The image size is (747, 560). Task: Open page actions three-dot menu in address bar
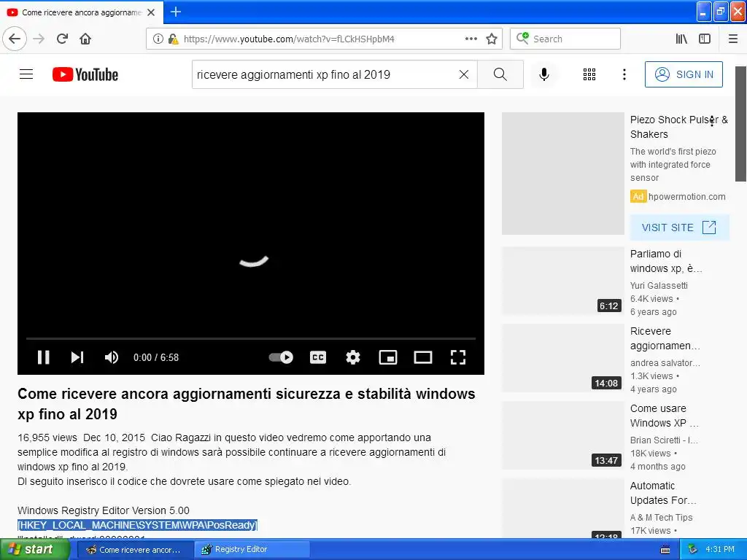point(471,39)
